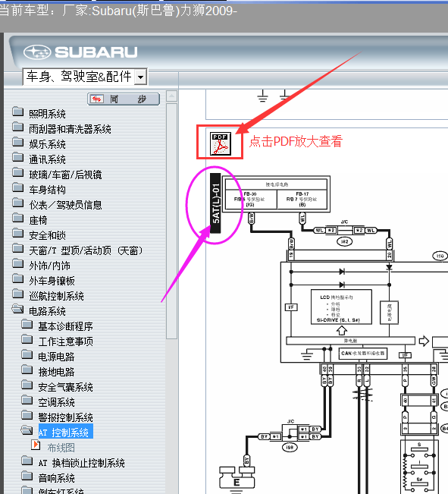This screenshot has height=494, width=448.
Task: Select the 雨刮器和清洗器系统 tree label
Action: point(70,129)
